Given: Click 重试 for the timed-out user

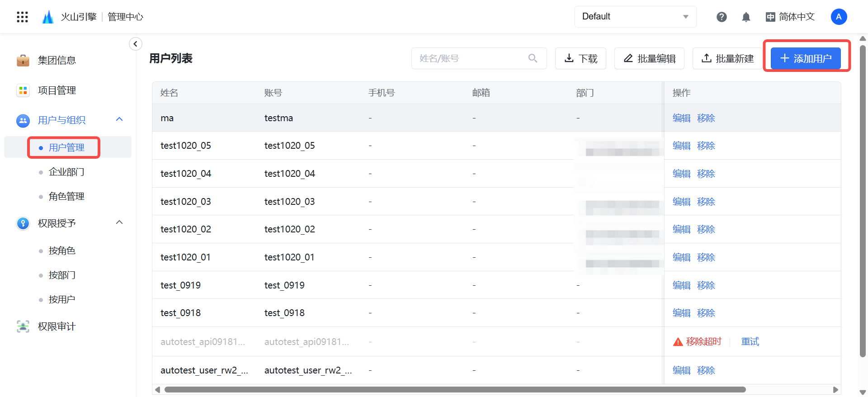Looking at the screenshot, I should tap(750, 341).
